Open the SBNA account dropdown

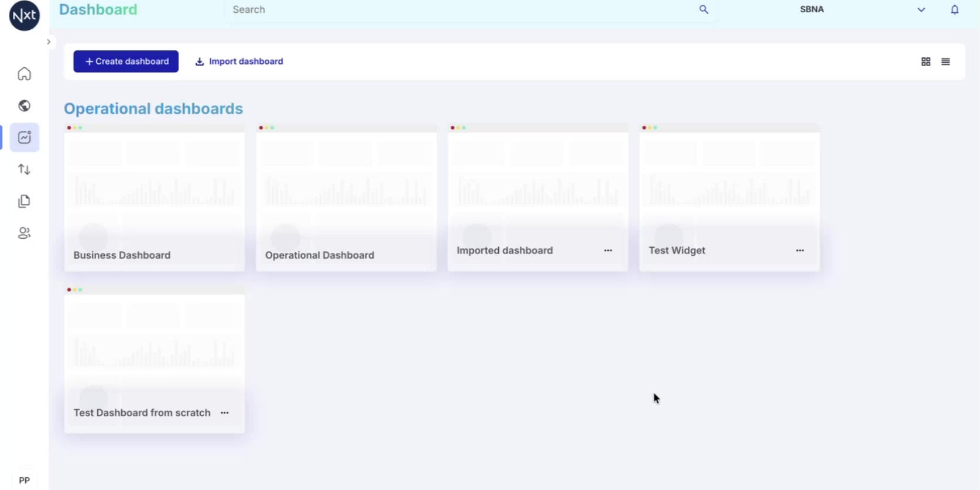[862, 9]
